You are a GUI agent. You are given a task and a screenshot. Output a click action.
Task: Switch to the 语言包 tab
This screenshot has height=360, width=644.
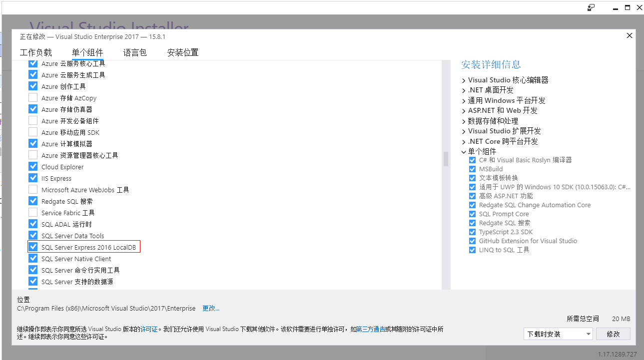point(135,52)
